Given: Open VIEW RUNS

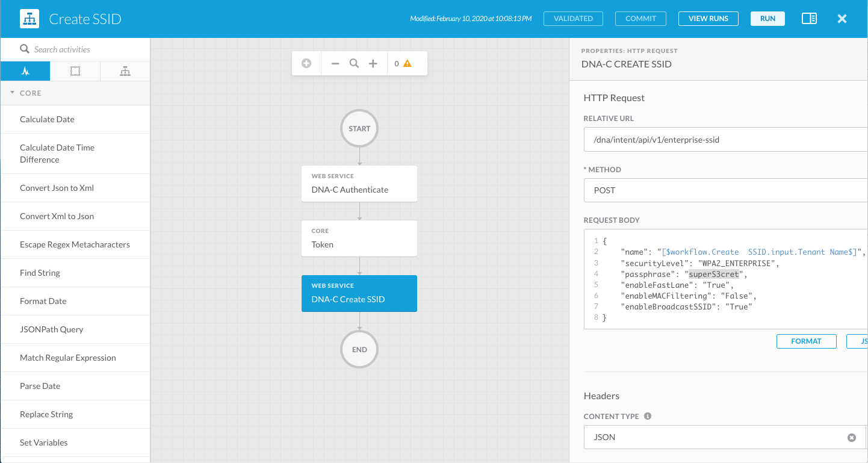Looking at the screenshot, I should pos(708,19).
